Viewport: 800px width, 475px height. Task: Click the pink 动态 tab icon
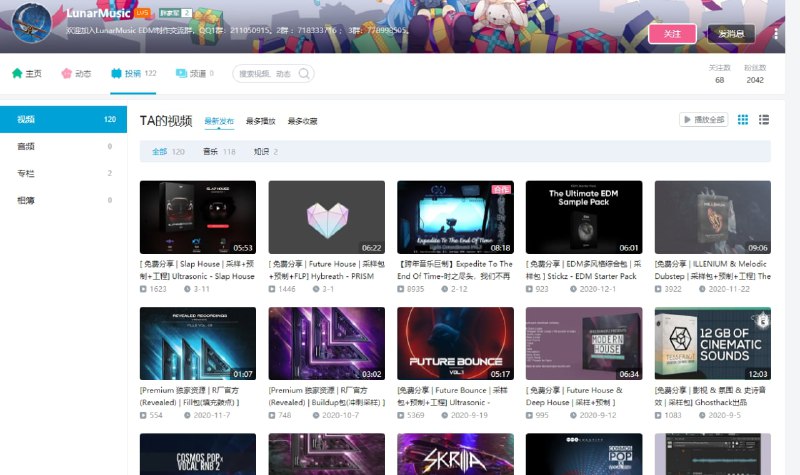coord(66,73)
